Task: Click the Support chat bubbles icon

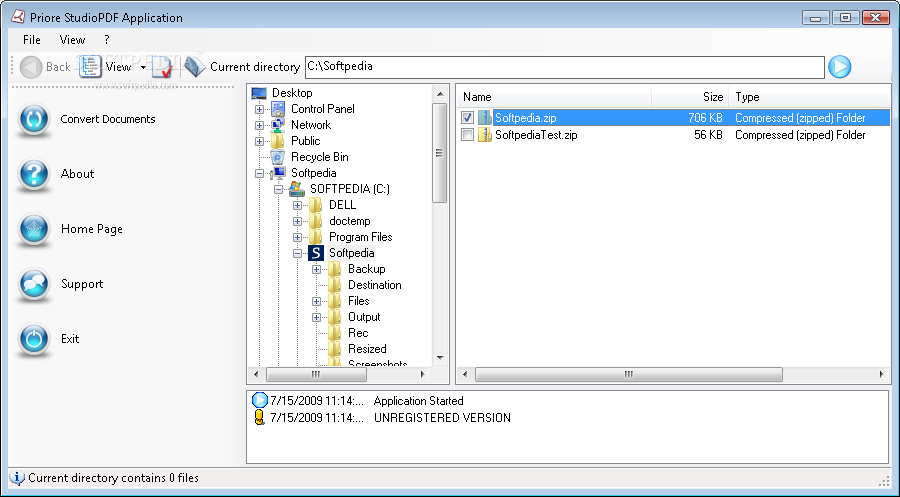Action: [33, 285]
